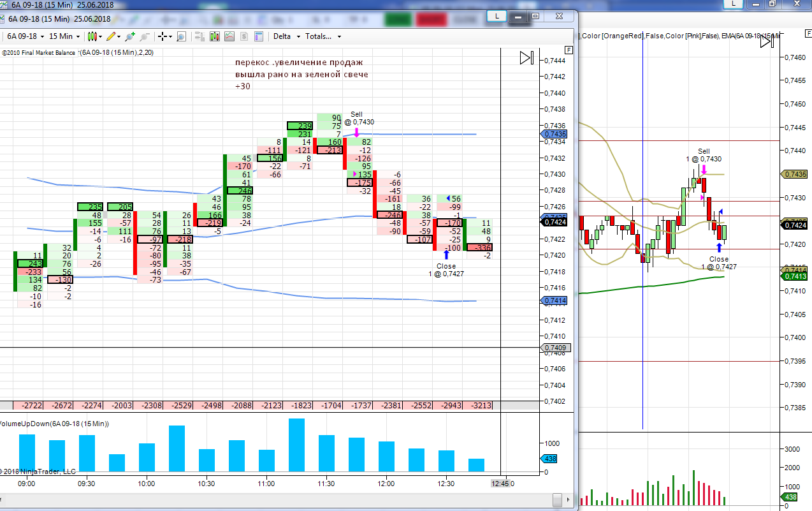
Task: Select the crosshair cursor tool icon
Action: point(163,36)
